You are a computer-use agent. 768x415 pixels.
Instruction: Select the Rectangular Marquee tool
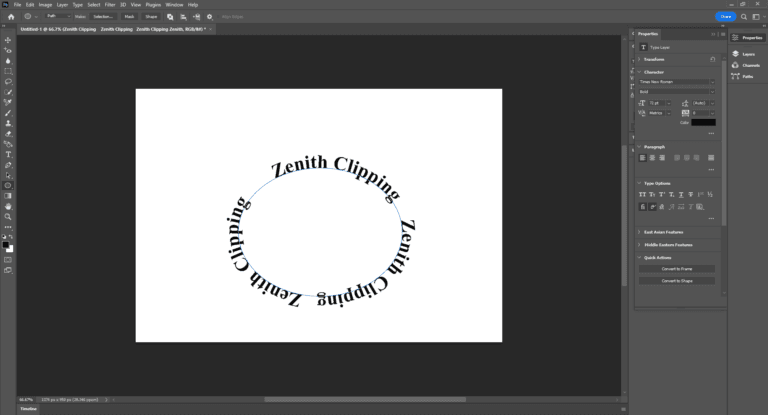[x=8, y=71]
